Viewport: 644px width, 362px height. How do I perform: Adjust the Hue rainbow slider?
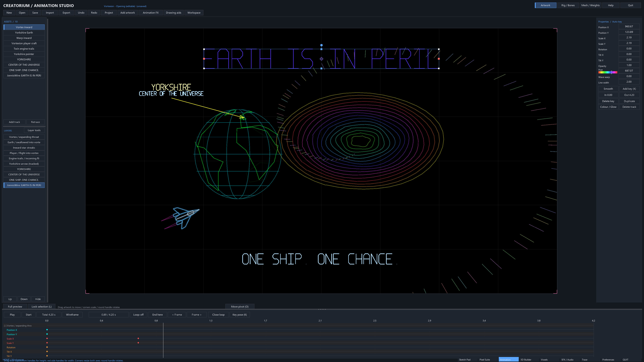point(608,72)
